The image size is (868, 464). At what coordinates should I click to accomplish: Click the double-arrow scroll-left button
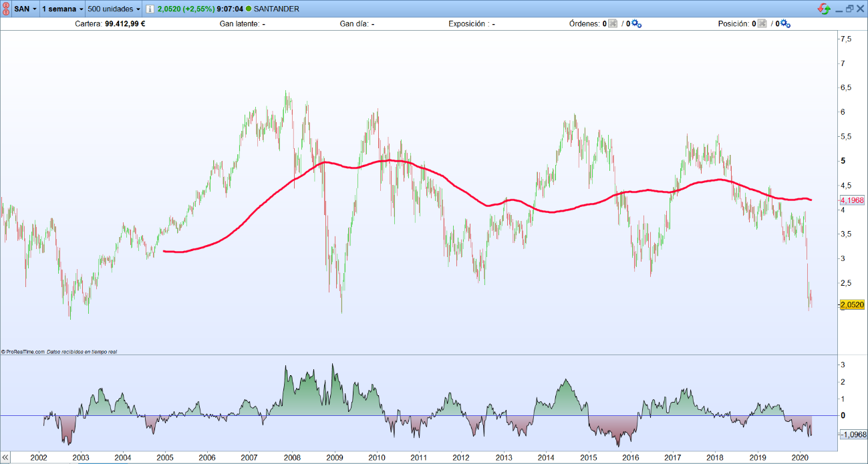click(x=5, y=457)
